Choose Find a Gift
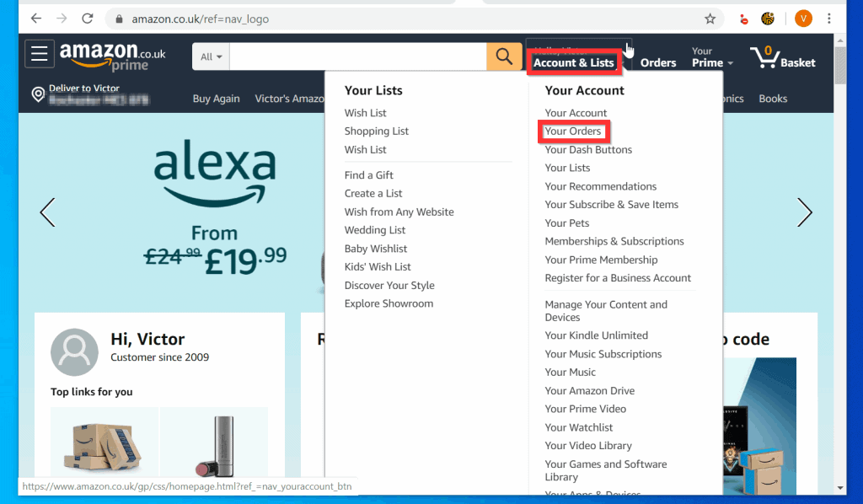The image size is (863, 504). click(369, 175)
